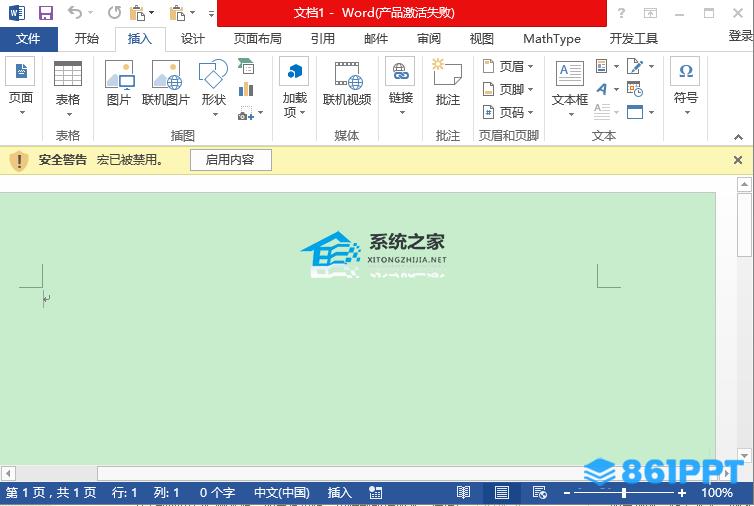
Task: Expand the Screenshot dropdown arrow
Action: point(261,113)
